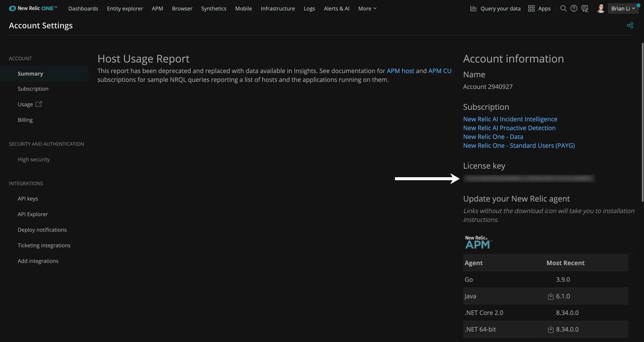
Task: Select Subscription in the sidebar
Action: 33,89
